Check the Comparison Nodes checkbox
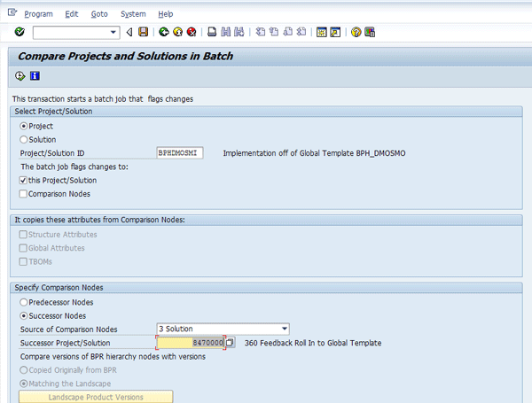 point(23,194)
